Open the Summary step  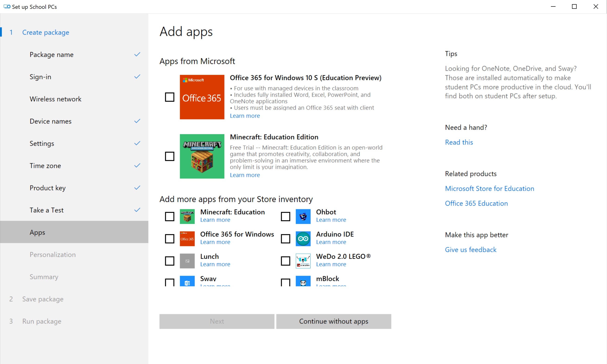(44, 277)
